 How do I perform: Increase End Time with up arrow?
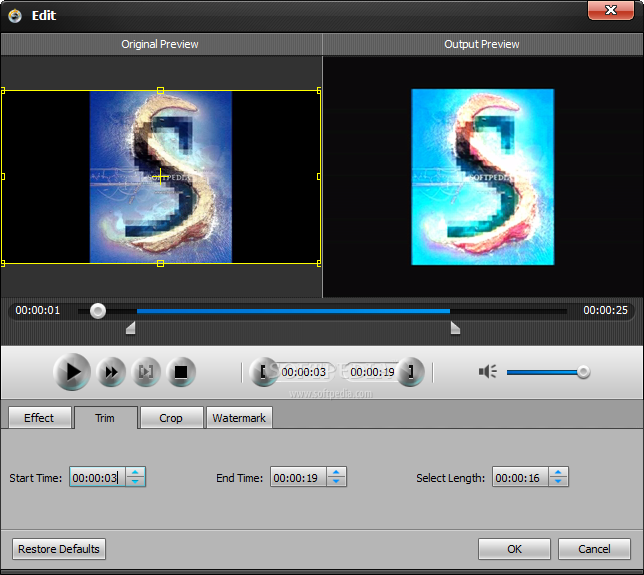(x=336, y=472)
